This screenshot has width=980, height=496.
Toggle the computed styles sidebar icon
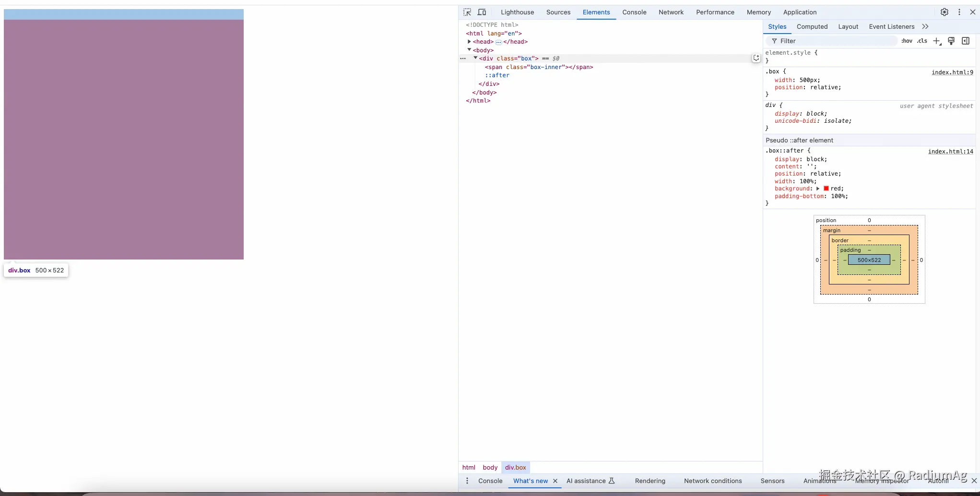pos(966,41)
